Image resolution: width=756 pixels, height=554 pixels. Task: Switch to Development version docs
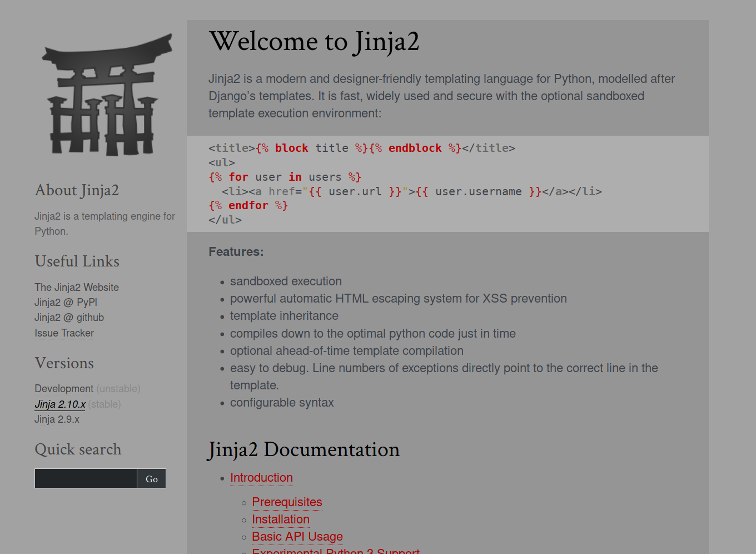64,389
